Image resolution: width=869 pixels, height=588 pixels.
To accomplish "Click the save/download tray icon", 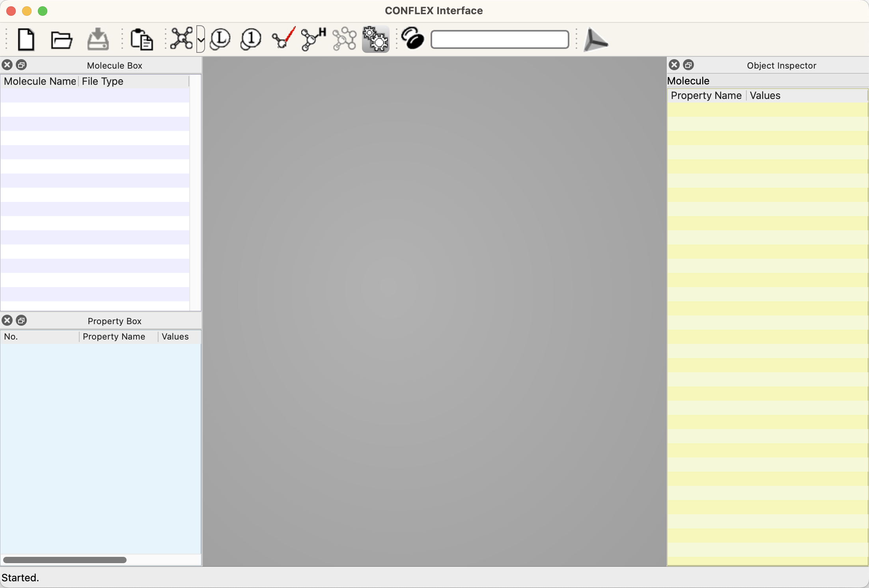I will tap(98, 39).
